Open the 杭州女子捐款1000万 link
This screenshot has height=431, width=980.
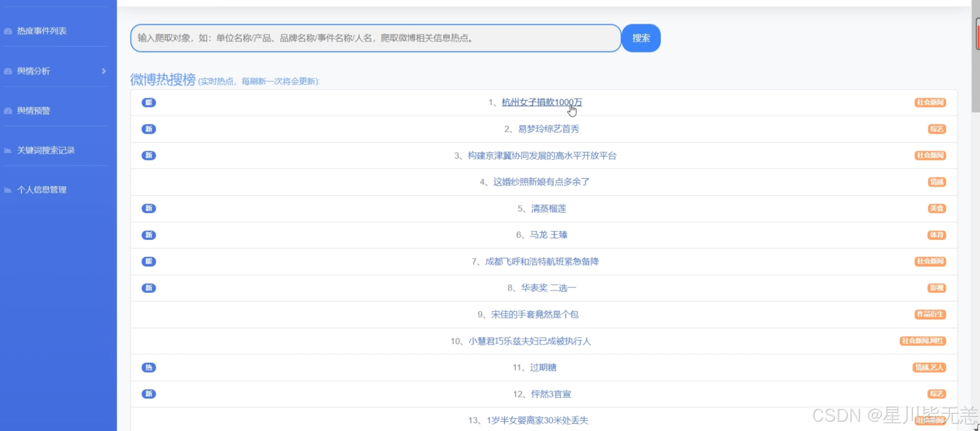tap(541, 103)
